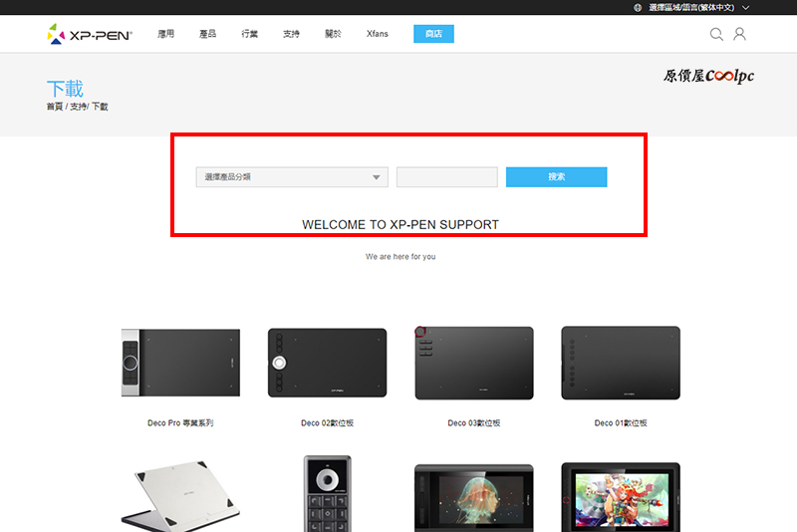797x532 pixels.
Task: Go to 首頁 in breadcrumb
Action: (x=55, y=107)
